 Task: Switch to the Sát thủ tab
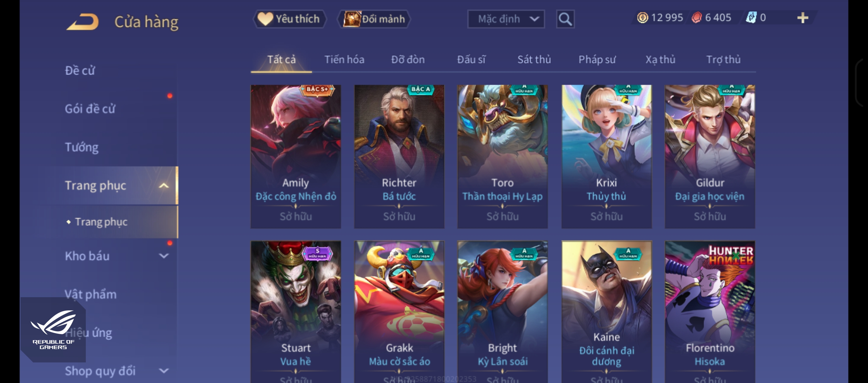click(534, 60)
